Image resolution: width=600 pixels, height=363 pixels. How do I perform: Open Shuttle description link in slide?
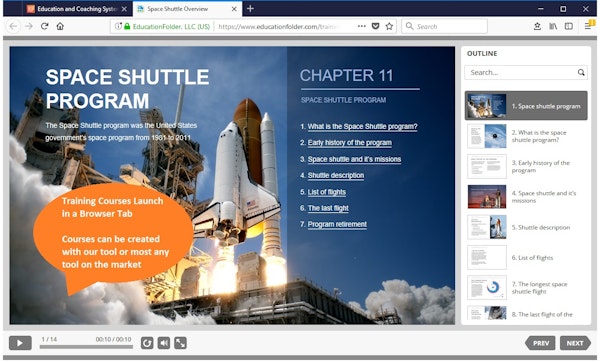tap(336, 175)
